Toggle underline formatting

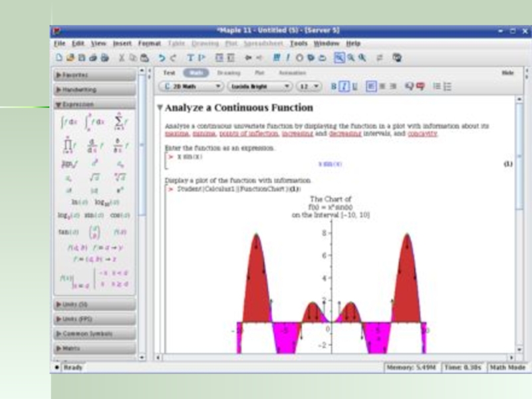pyautogui.click(x=355, y=86)
